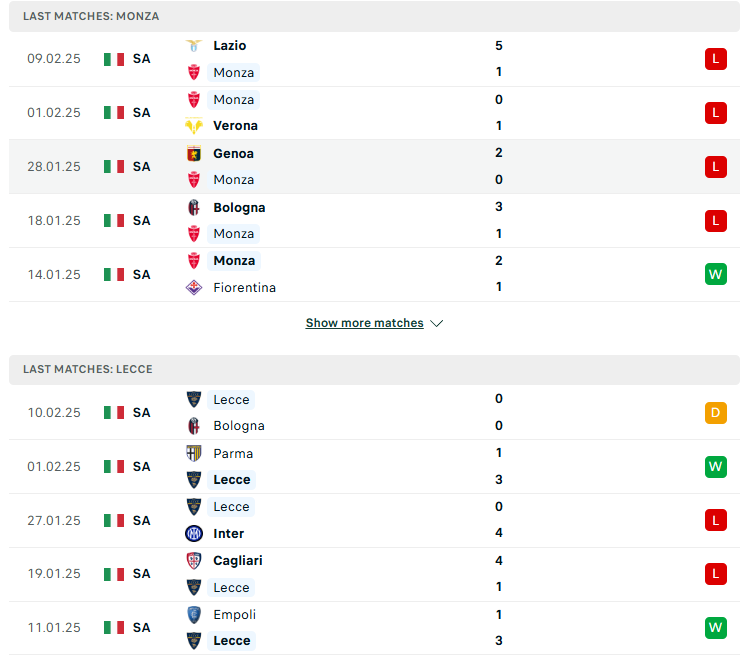Click the Inter club logo icon

(194, 533)
